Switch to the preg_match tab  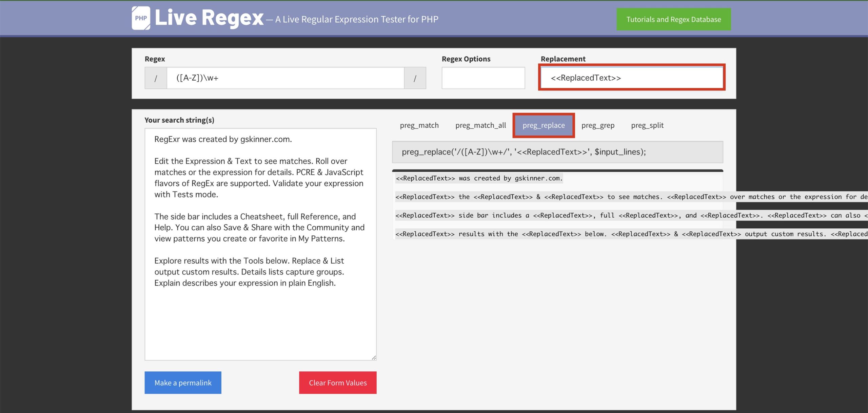click(419, 125)
